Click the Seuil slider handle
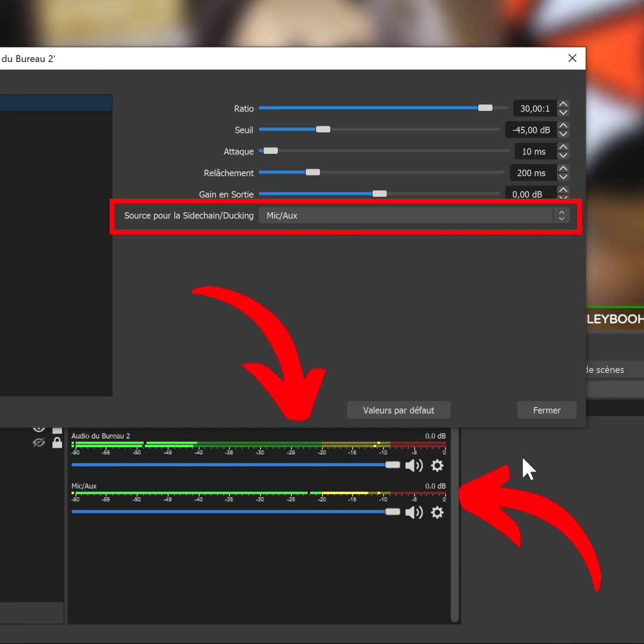Image resolution: width=644 pixels, height=644 pixels. point(323,129)
